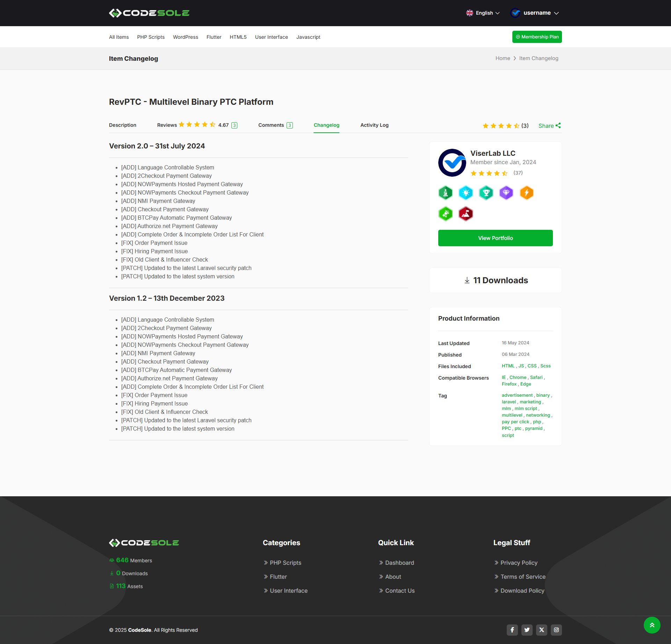Click the purple diamond badge
Image resolution: width=671 pixels, height=644 pixels.
pyautogui.click(x=506, y=193)
